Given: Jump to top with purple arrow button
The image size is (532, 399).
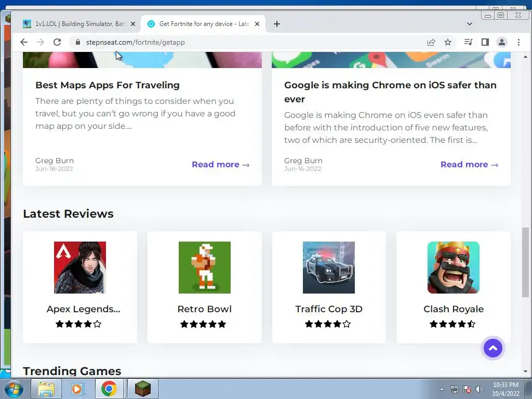Looking at the screenshot, I should point(493,348).
